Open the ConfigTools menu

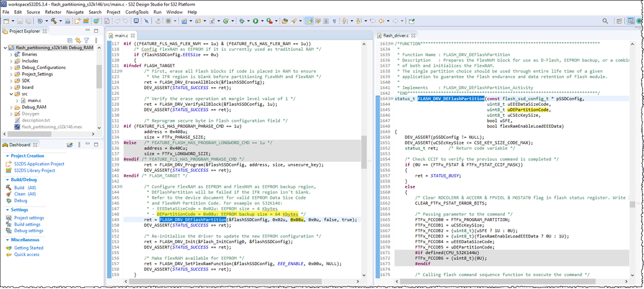pyautogui.click(x=137, y=12)
